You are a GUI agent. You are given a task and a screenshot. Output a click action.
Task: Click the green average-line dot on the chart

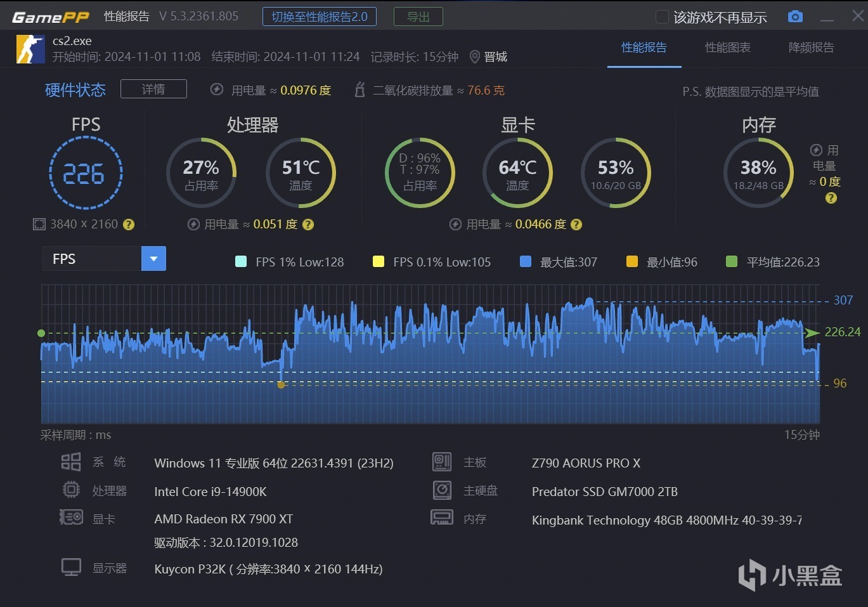[x=41, y=333]
